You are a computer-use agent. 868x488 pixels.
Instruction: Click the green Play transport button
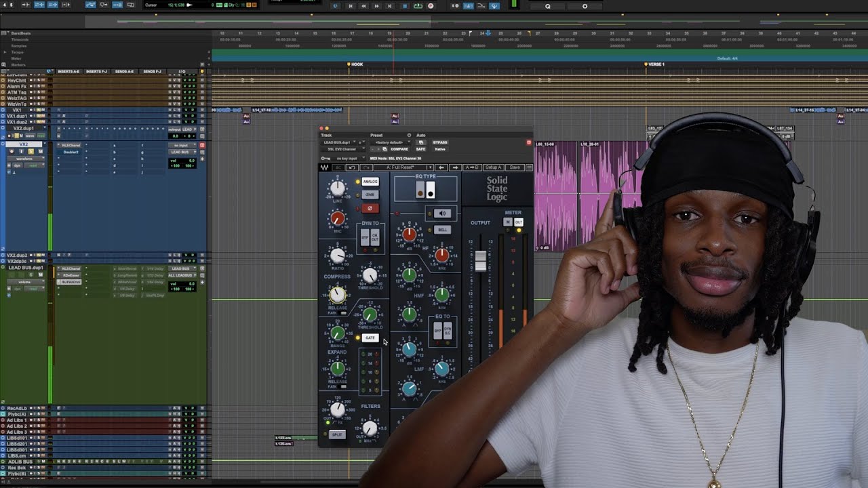pos(418,6)
